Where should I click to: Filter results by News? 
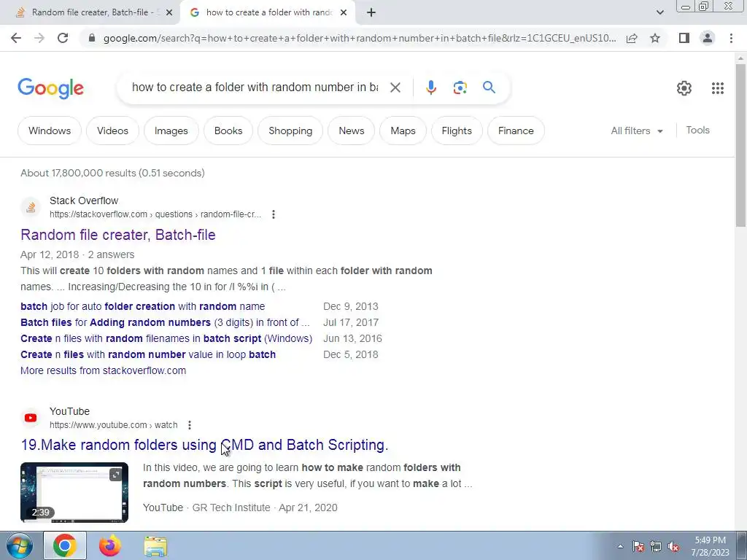[x=351, y=131]
